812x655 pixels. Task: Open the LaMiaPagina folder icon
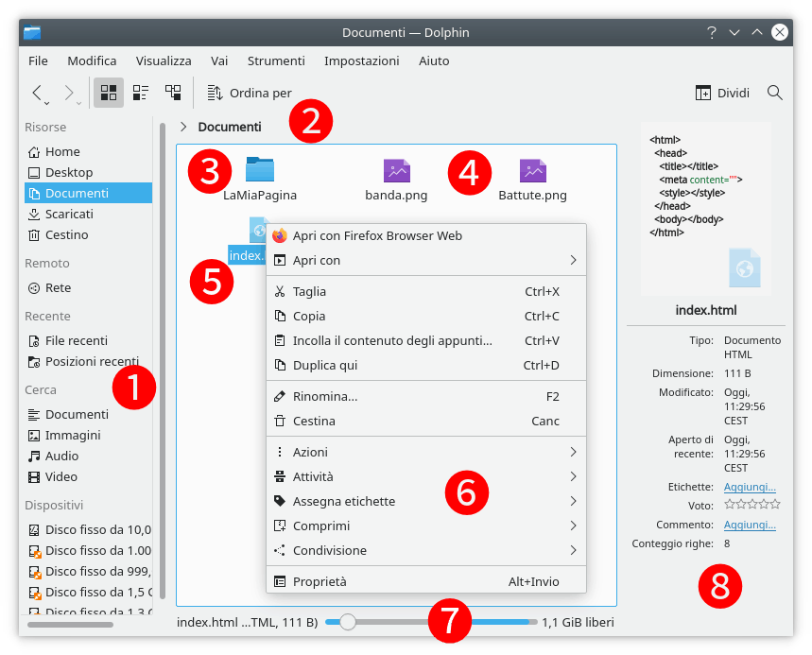point(259,170)
